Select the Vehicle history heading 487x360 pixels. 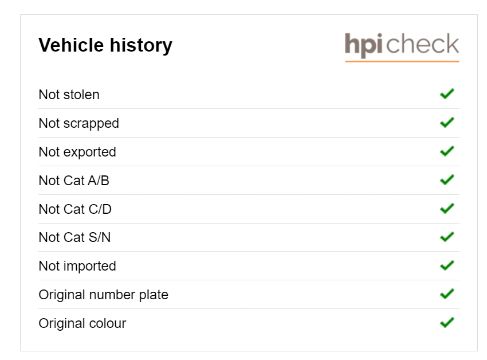(x=105, y=45)
